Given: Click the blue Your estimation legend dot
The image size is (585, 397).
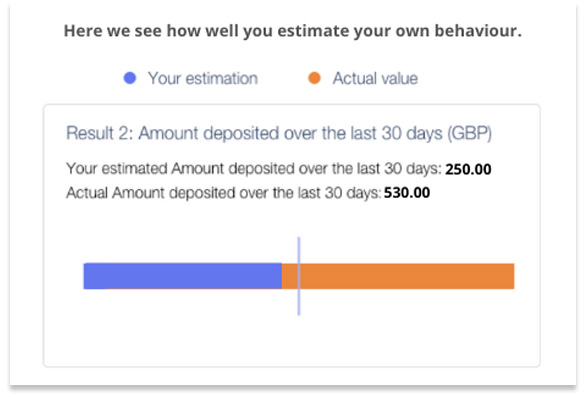Looking at the screenshot, I should (x=130, y=78).
